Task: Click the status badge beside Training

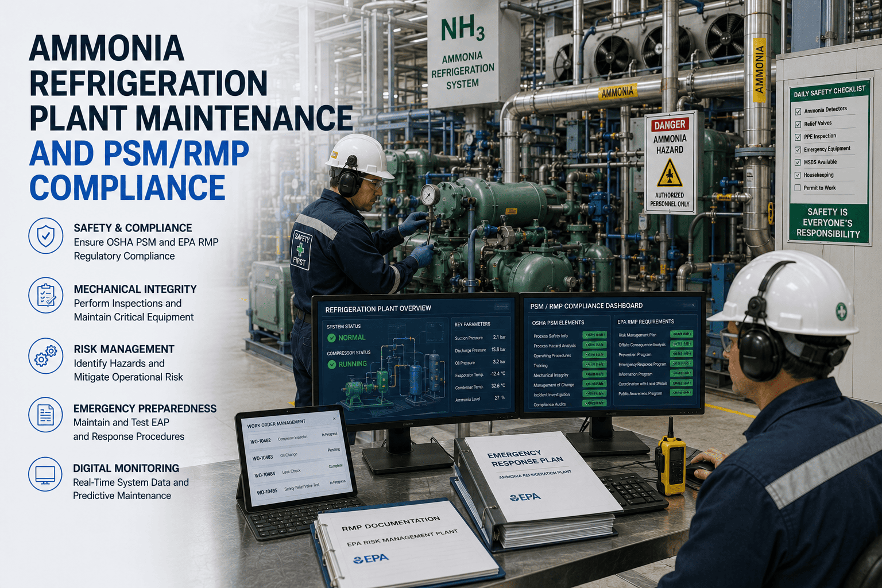Action: pyautogui.click(x=594, y=365)
